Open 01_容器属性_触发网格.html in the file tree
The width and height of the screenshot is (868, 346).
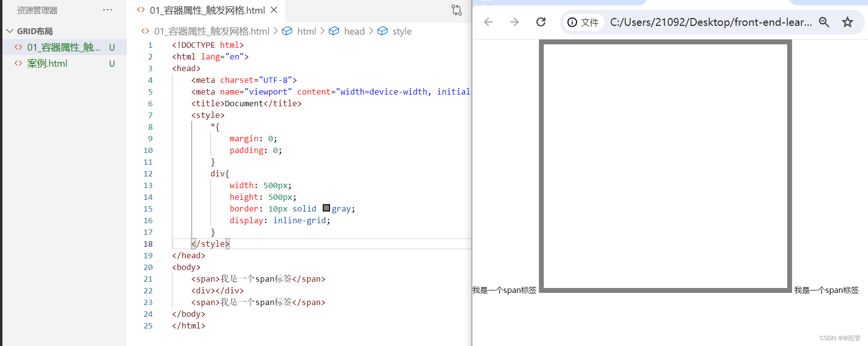63,47
